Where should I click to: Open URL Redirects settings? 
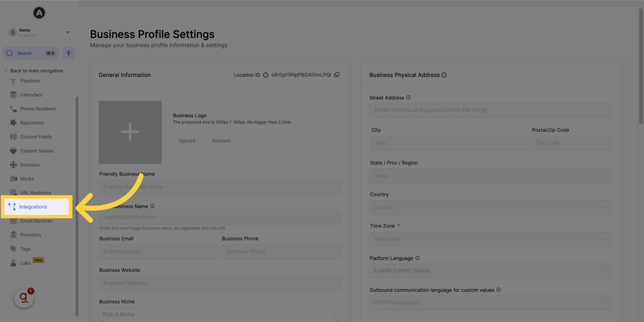click(35, 193)
